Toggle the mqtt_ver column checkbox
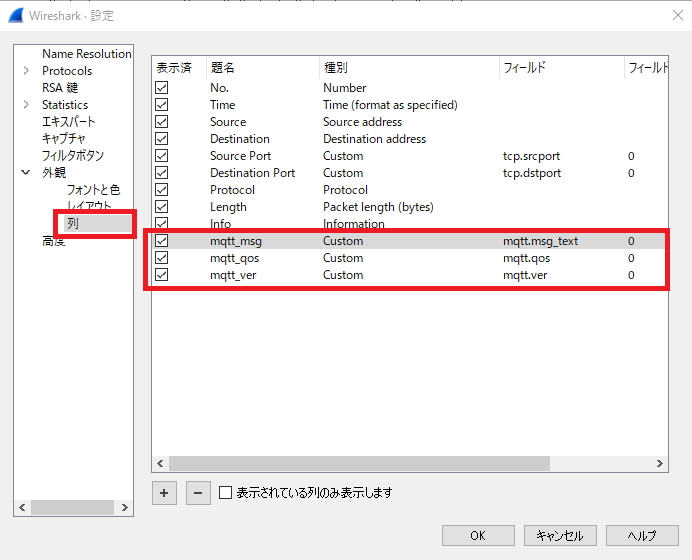Screen dimensions: 692x560 coord(162,275)
